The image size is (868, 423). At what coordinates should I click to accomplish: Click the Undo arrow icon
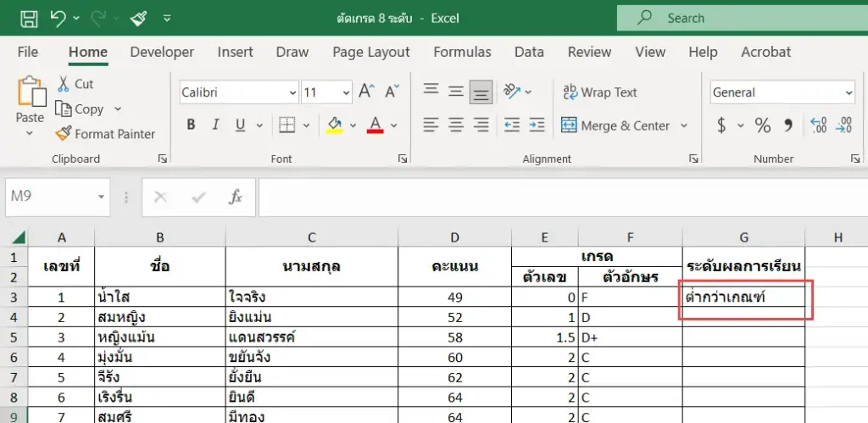58,19
